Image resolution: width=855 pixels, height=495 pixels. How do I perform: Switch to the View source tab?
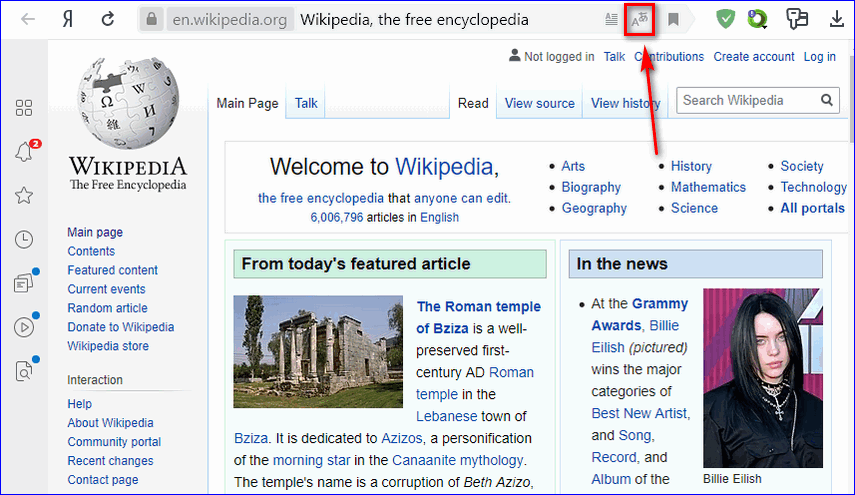[x=539, y=103]
